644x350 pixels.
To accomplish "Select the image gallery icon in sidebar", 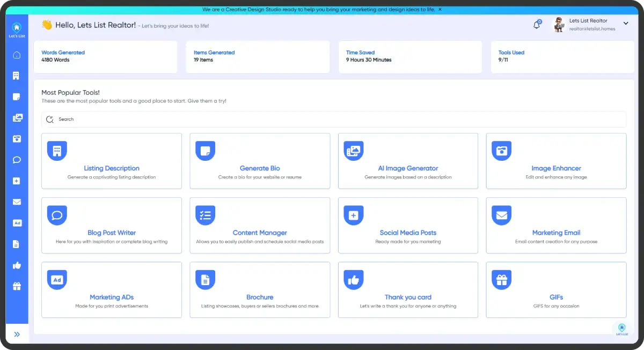I will point(17,118).
